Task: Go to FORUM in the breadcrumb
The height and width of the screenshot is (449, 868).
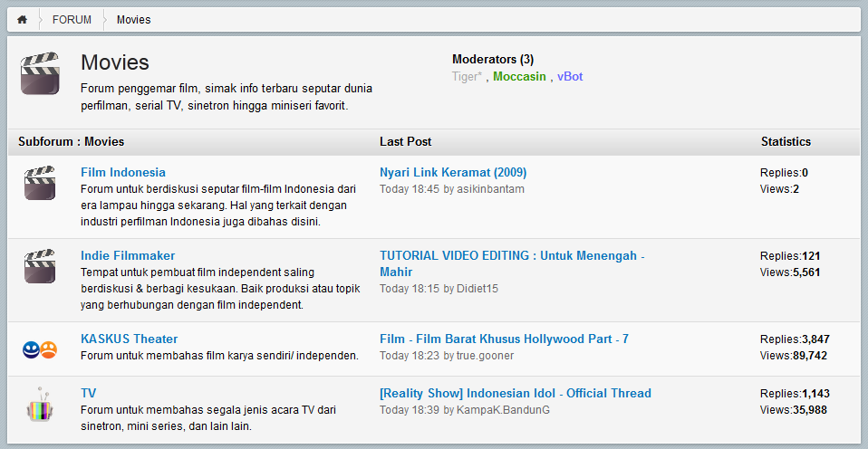Action: [72, 20]
